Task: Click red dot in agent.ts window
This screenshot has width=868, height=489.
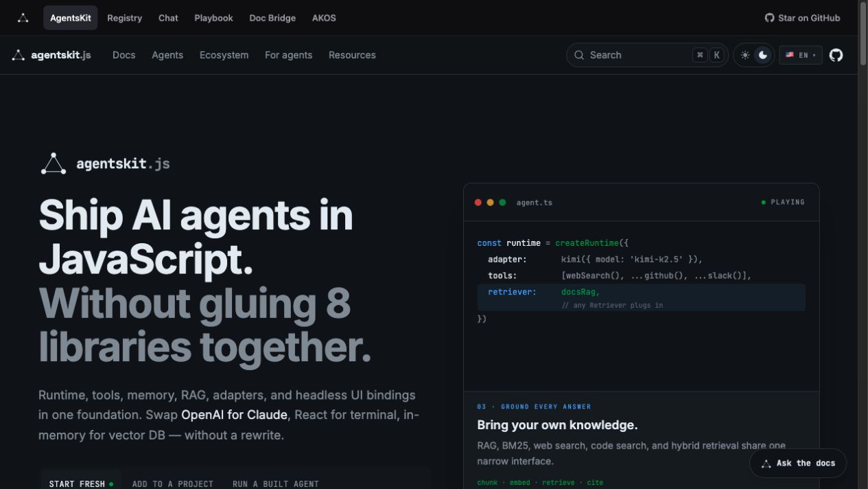Action: click(x=478, y=203)
